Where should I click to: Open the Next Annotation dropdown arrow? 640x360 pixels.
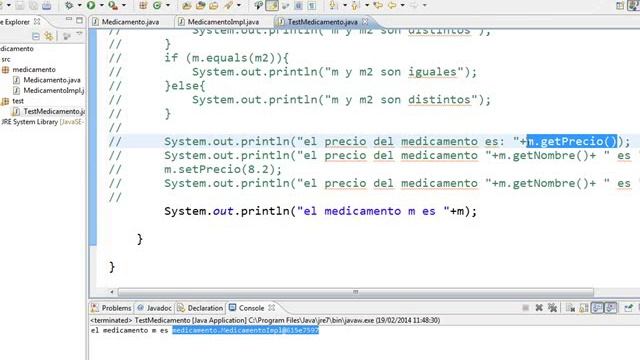pos(344,5)
